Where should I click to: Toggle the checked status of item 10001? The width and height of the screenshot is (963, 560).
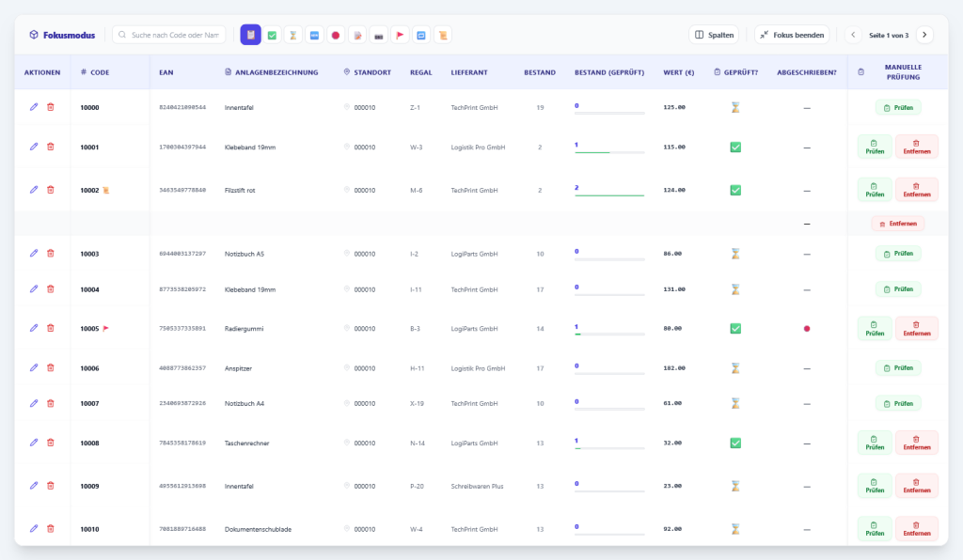[x=735, y=147]
